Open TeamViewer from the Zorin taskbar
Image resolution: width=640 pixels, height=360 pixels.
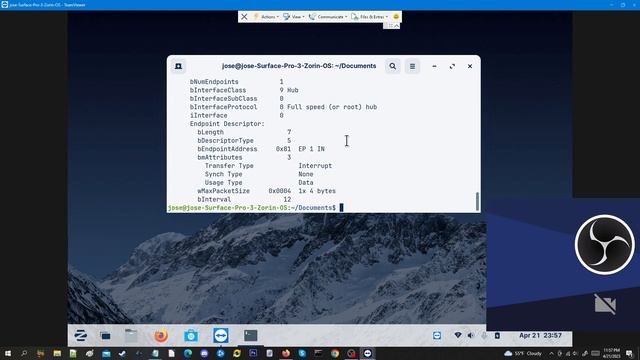click(x=221, y=336)
